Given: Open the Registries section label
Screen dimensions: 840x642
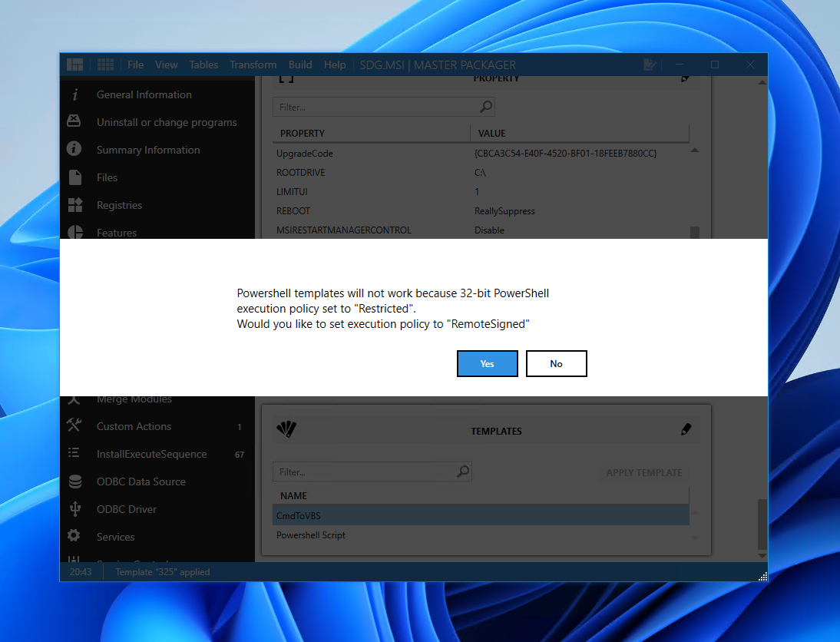Looking at the screenshot, I should (120, 205).
